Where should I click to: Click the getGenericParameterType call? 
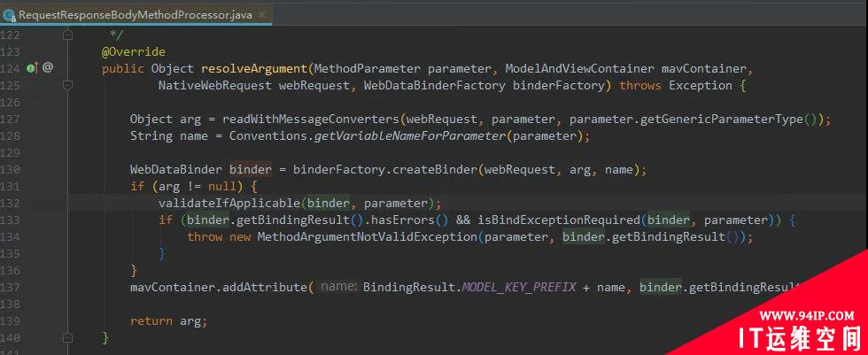(721, 119)
